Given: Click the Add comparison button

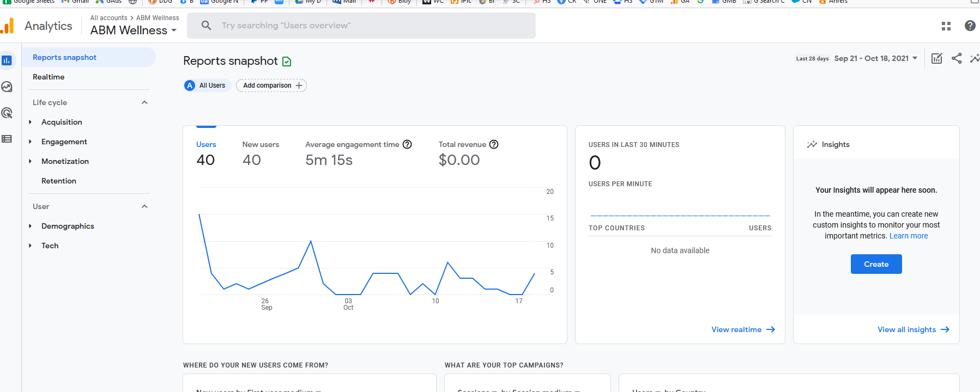Looking at the screenshot, I should (x=271, y=85).
